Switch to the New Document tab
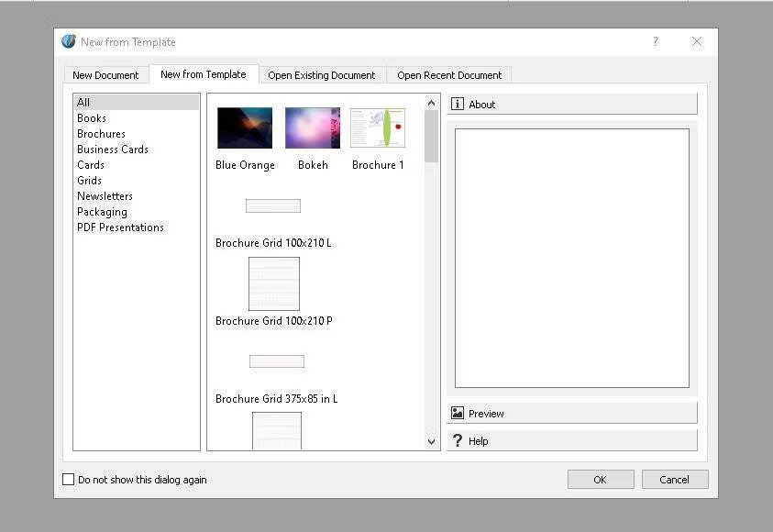This screenshot has width=773, height=532. click(x=105, y=75)
